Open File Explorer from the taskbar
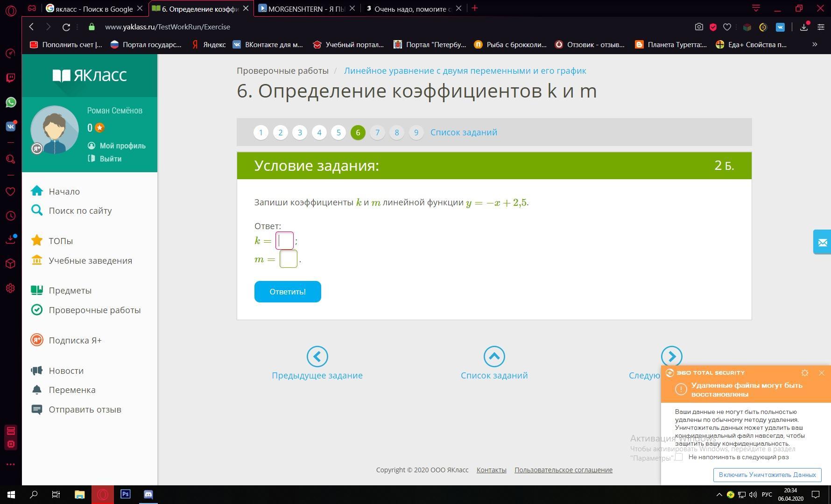831x504 pixels. pyautogui.click(x=80, y=494)
